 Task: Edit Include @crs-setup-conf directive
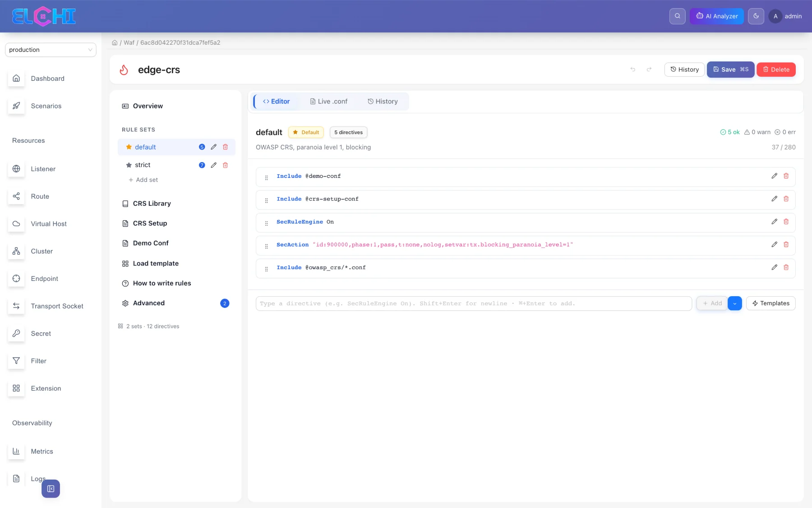774,199
